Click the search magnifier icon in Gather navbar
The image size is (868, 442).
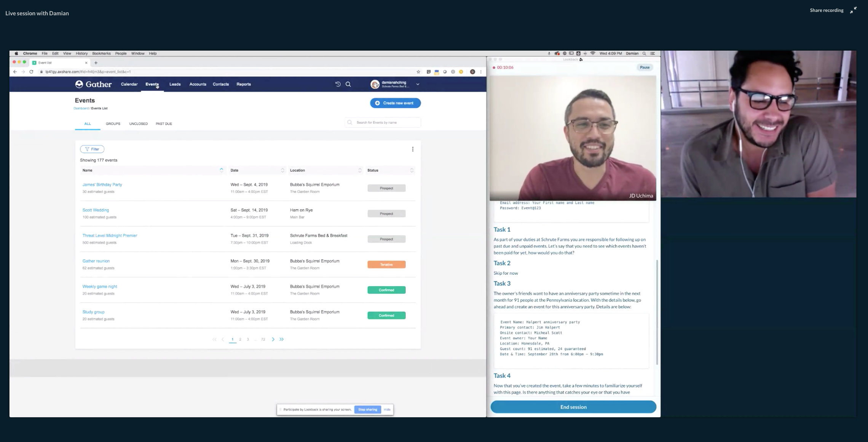(348, 84)
